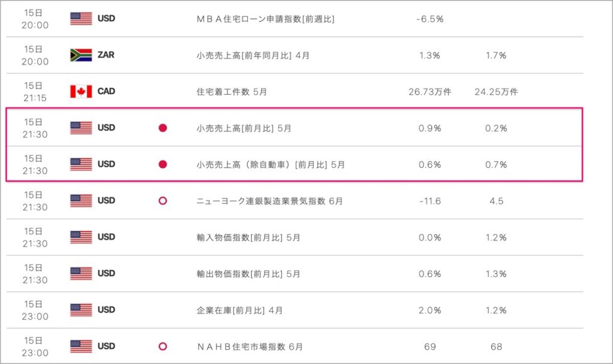Click the US flag in the 輸入物価指数 row
This screenshot has width=613, height=364.
81,237
